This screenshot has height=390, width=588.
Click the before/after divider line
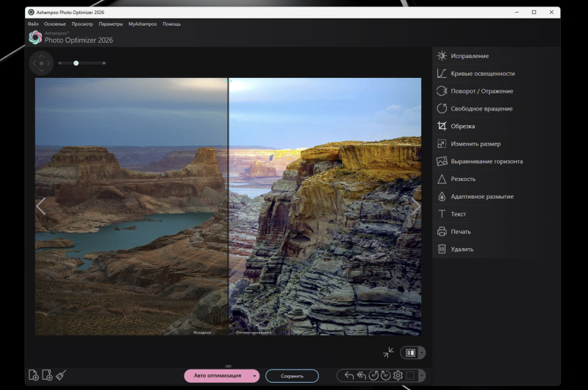(229, 207)
